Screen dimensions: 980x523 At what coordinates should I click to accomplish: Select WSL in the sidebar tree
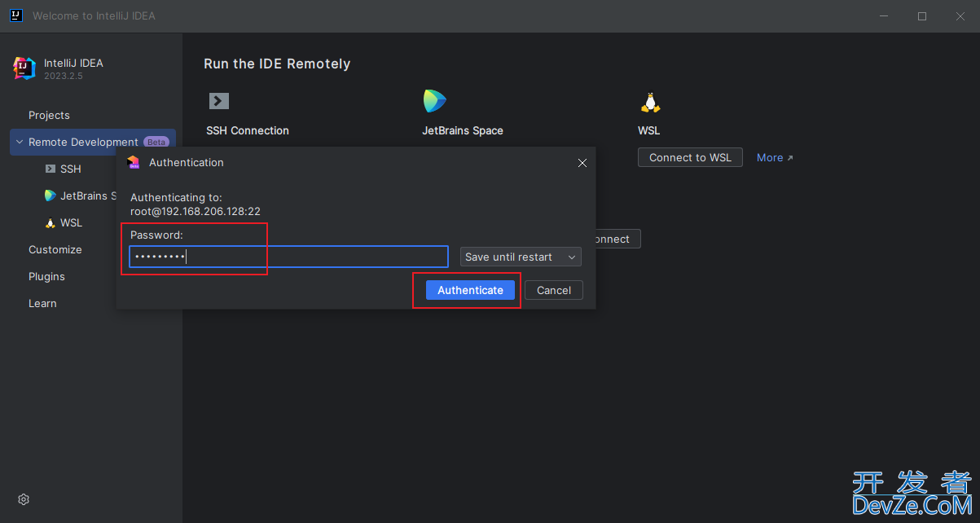71,222
